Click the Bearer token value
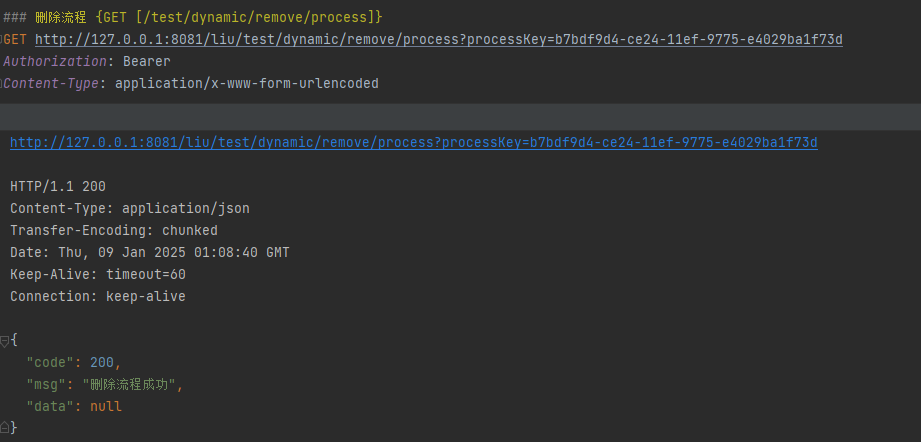The width and height of the screenshot is (921, 442). click(146, 62)
